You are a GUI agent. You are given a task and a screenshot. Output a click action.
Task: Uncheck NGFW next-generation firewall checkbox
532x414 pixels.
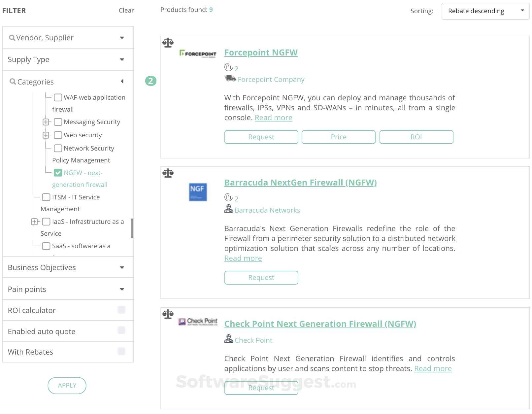click(58, 173)
